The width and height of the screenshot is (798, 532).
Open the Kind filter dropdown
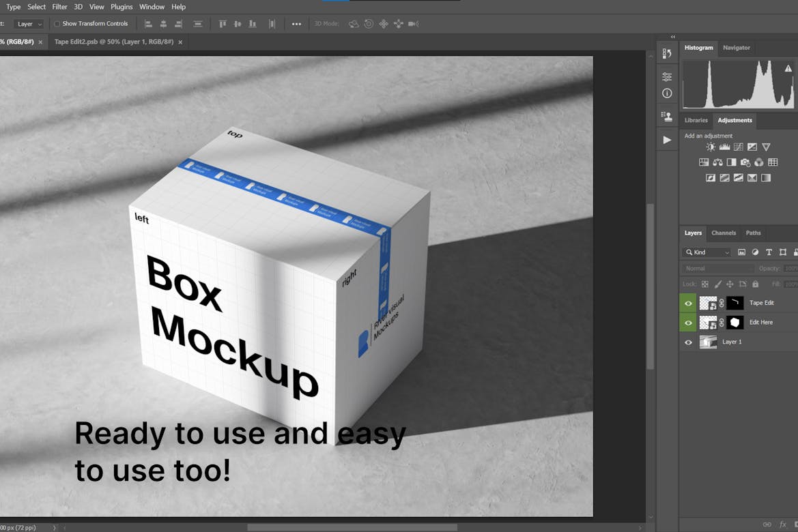706,252
